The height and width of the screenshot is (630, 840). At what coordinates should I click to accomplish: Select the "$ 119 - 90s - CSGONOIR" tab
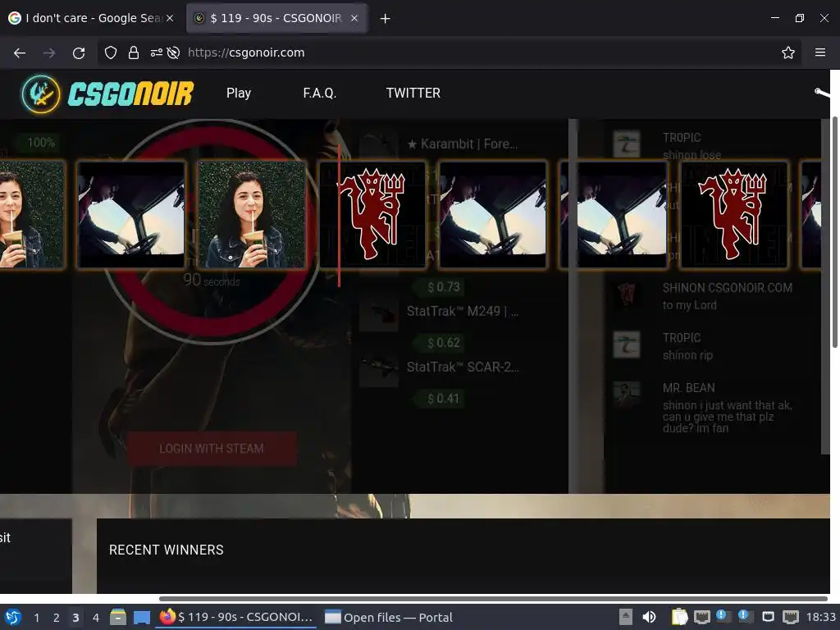coord(276,18)
